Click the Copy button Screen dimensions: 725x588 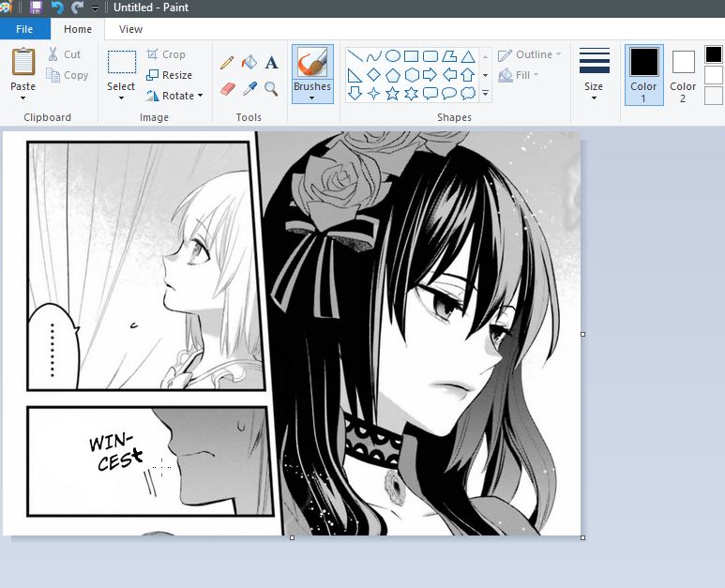[68, 75]
